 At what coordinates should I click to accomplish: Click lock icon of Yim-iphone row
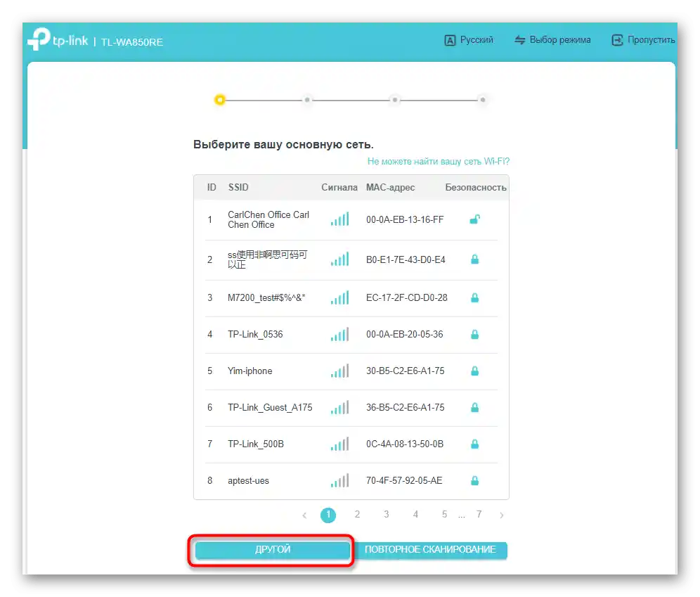tap(474, 371)
